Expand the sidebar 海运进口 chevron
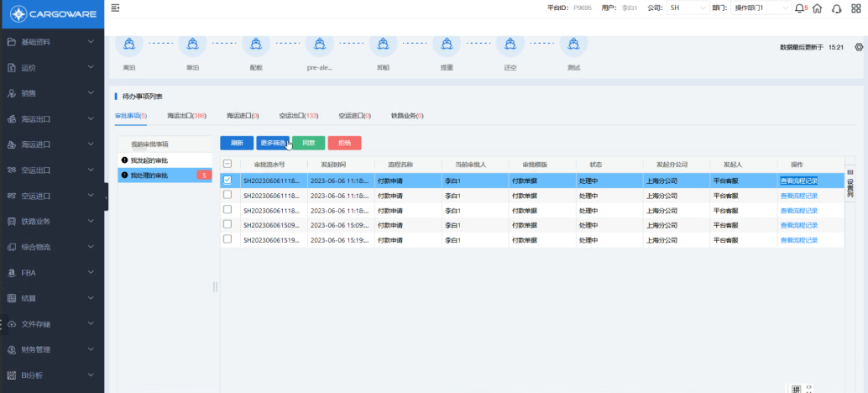This screenshot has width=868, height=393. 92,144
